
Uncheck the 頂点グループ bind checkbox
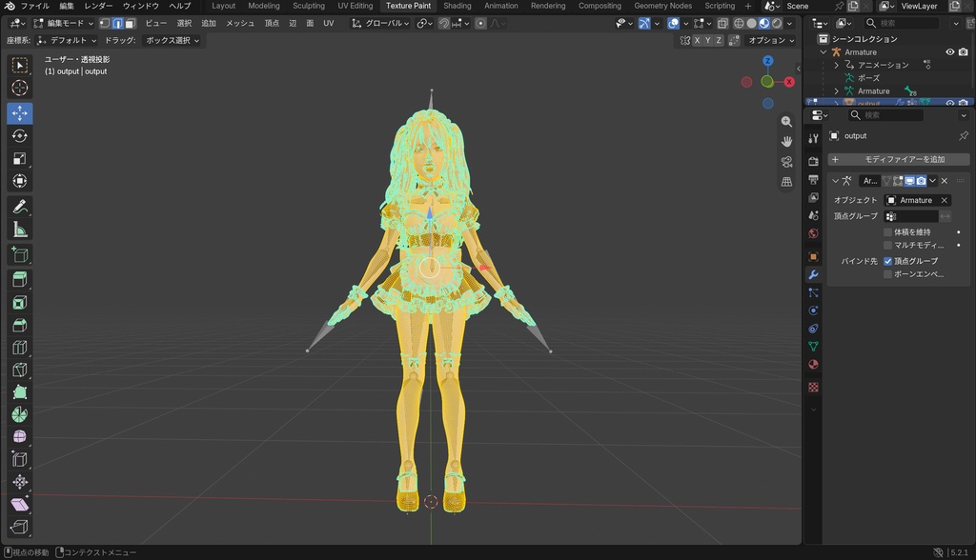coord(887,261)
